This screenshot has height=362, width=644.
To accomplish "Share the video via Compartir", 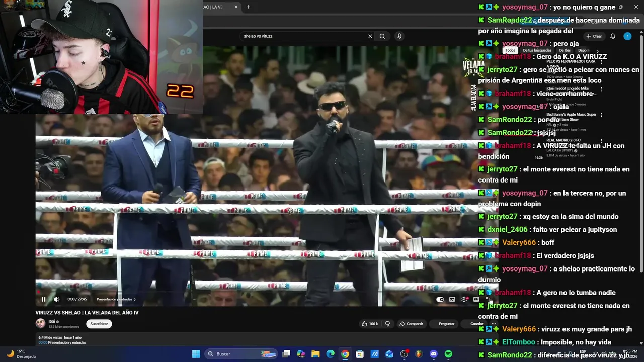I will 411,324.
